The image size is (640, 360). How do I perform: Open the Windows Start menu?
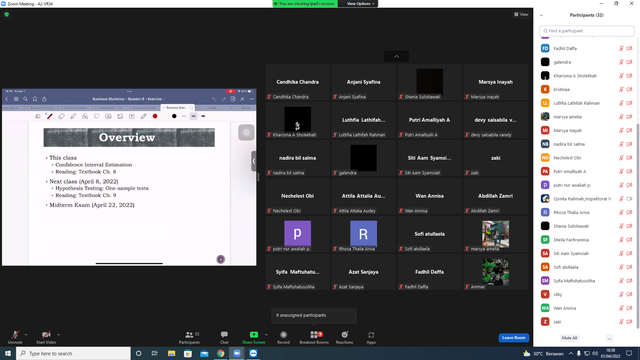[8, 353]
